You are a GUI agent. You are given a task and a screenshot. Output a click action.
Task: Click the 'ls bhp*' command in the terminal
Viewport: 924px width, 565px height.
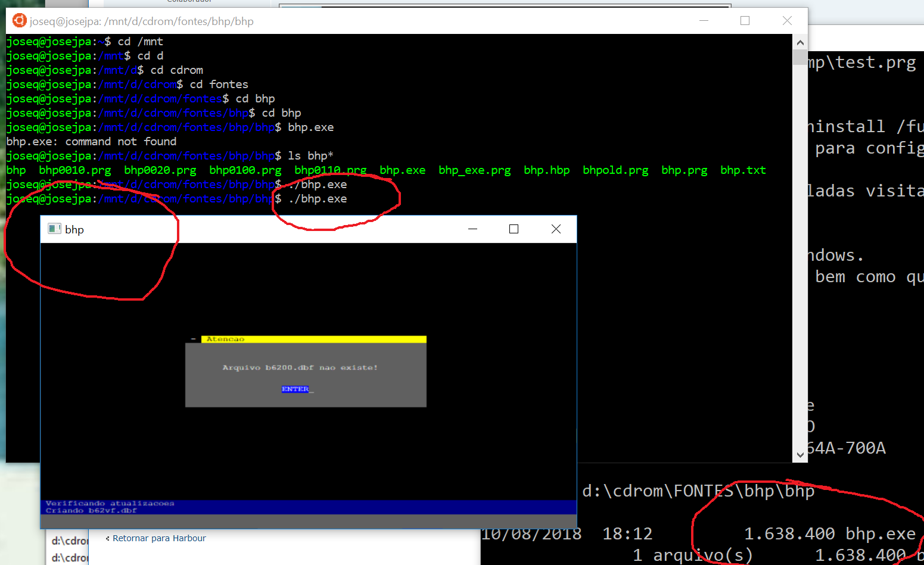pyautogui.click(x=310, y=156)
